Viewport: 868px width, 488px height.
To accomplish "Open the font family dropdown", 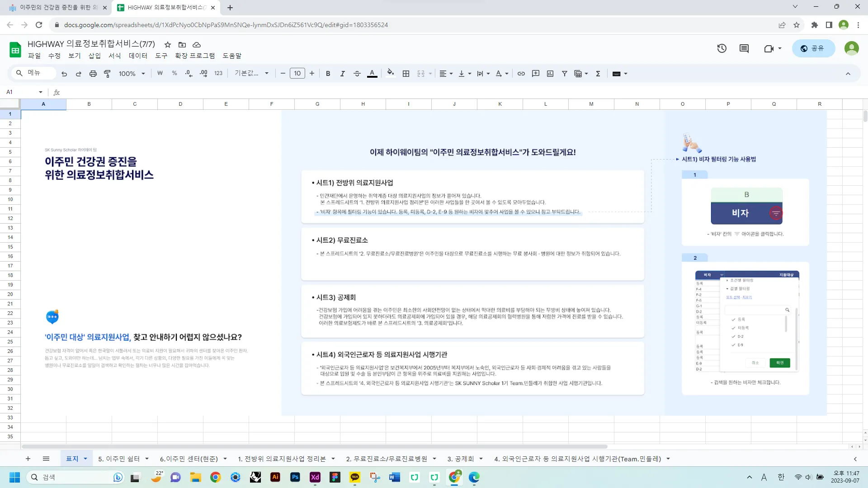I will [251, 74].
